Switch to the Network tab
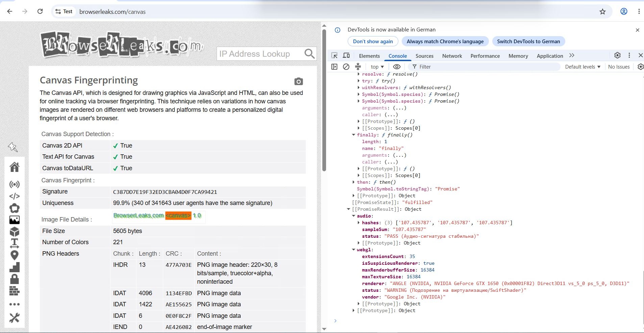 tap(452, 56)
